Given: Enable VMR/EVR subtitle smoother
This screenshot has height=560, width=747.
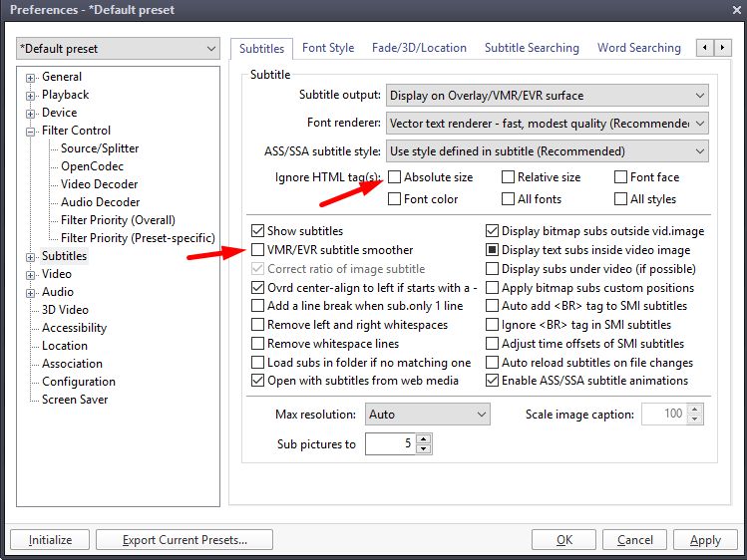Looking at the screenshot, I should pos(257,250).
